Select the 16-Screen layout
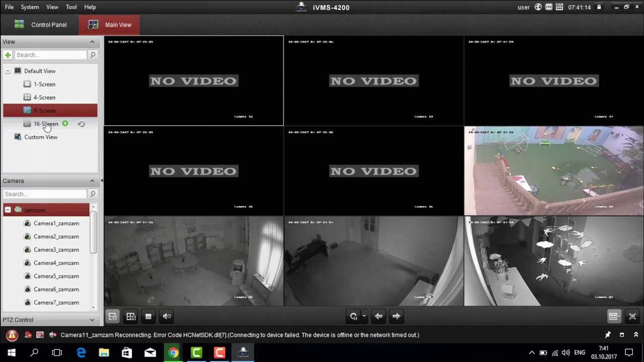 [46, 124]
